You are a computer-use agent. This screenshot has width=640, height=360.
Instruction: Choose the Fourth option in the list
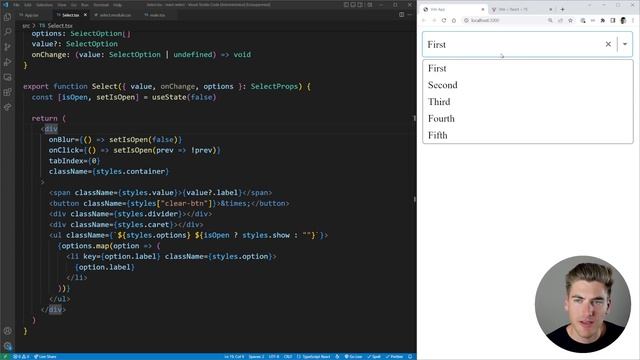528,118
